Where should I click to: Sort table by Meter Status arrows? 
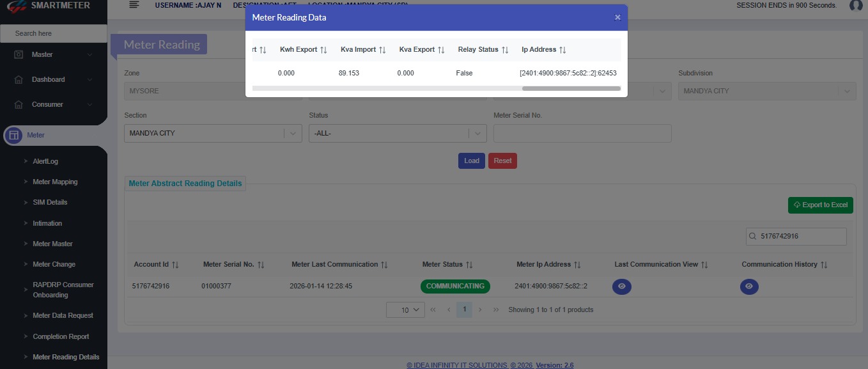469,265
